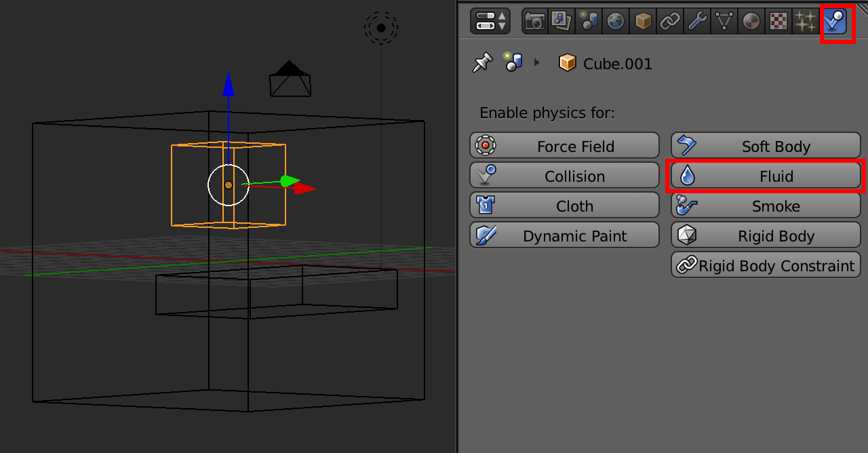
Task: Open the Physics properties tab
Action: pyautogui.click(x=835, y=21)
